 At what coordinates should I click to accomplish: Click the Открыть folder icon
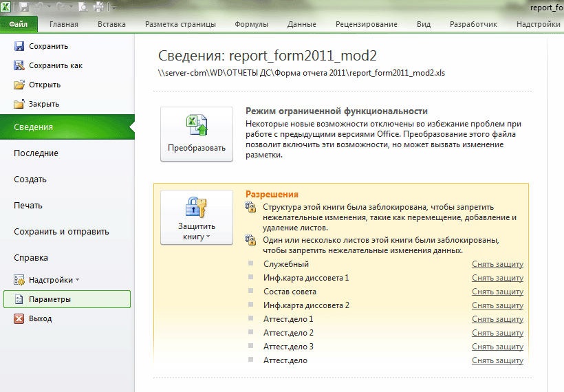(x=19, y=85)
